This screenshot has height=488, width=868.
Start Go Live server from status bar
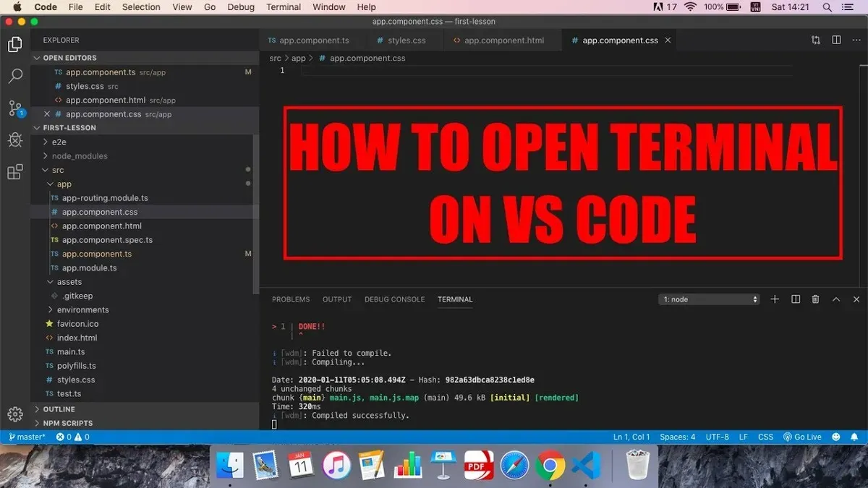(801, 437)
